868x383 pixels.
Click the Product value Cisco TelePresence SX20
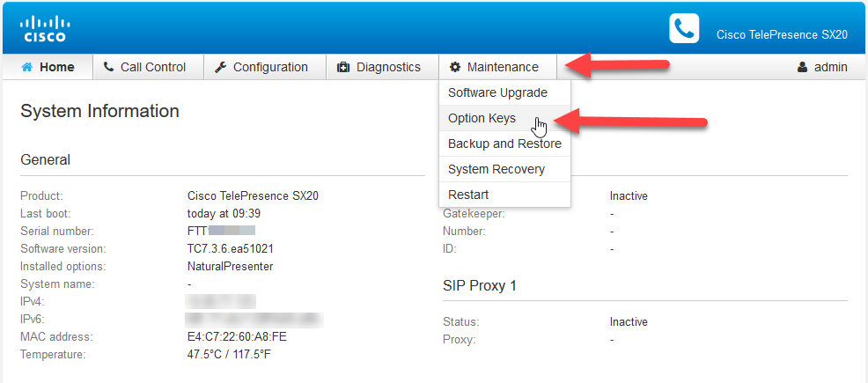253,195
